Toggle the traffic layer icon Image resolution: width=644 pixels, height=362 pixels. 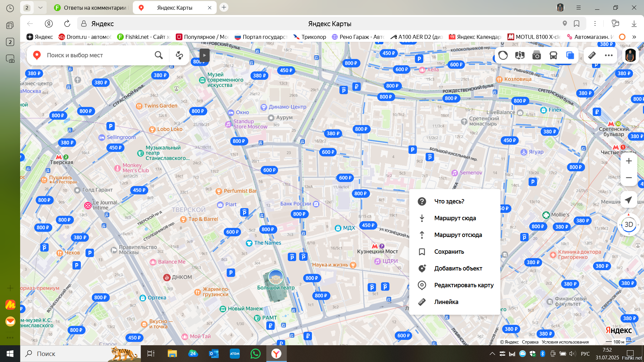pyautogui.click(x=503, y=55)
